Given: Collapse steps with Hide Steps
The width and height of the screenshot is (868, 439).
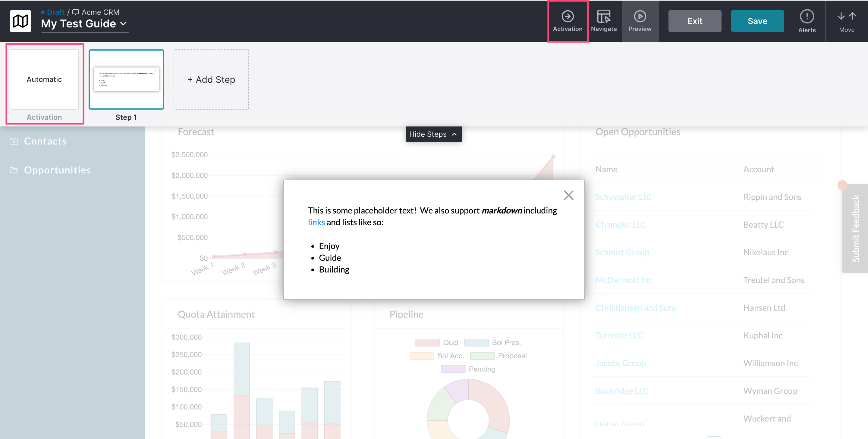Looking at the screenshot, I should point(433,134).
